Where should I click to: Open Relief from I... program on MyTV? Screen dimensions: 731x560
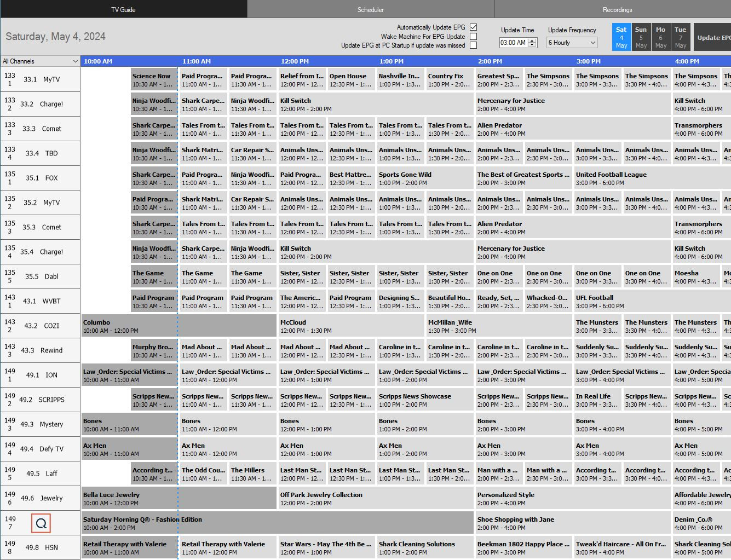point(302,79)
